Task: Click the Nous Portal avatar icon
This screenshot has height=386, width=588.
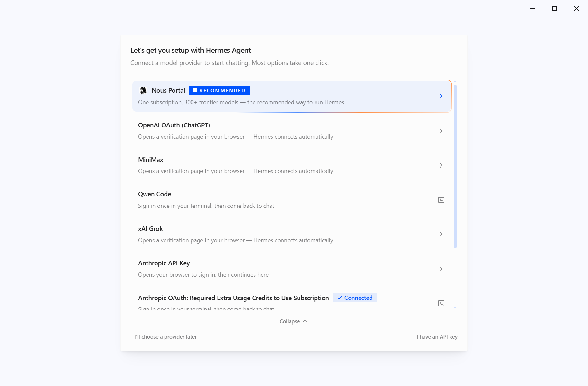Action: [x=143, y=90]
